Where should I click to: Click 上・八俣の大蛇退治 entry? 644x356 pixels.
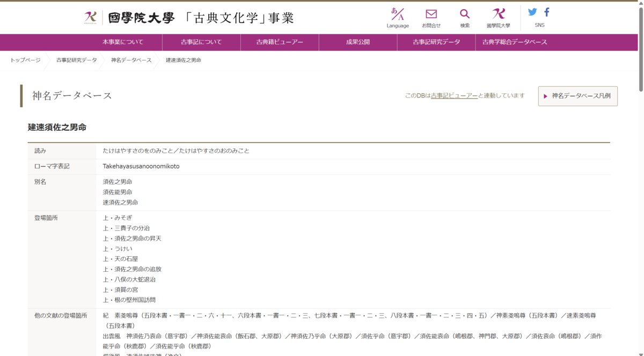coord(129,279)
